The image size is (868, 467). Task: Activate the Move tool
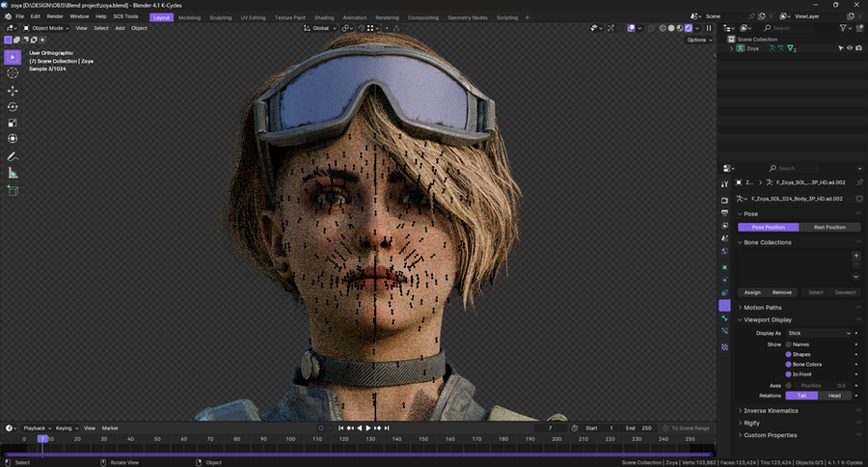point(13,91)
